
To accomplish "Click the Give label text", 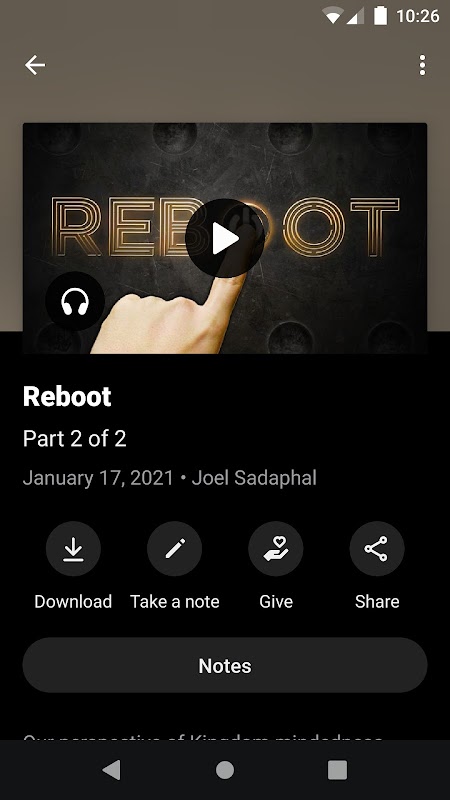I will coord(276,602).
